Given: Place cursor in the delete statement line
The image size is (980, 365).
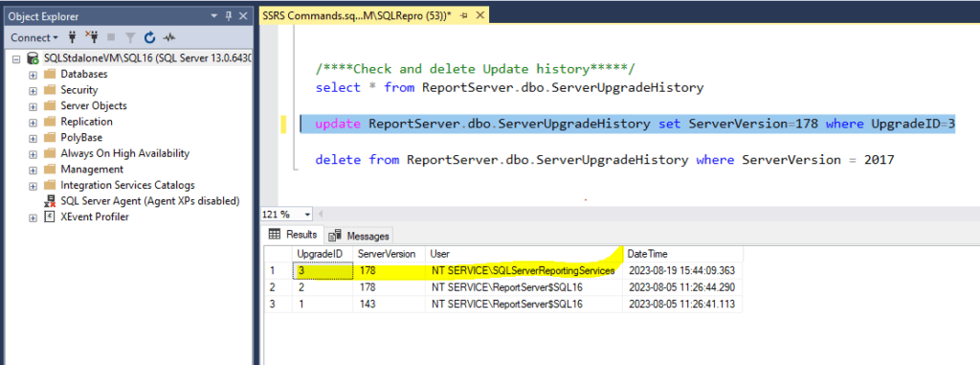Looking at the screenshot, I should (x=605, y=160).
